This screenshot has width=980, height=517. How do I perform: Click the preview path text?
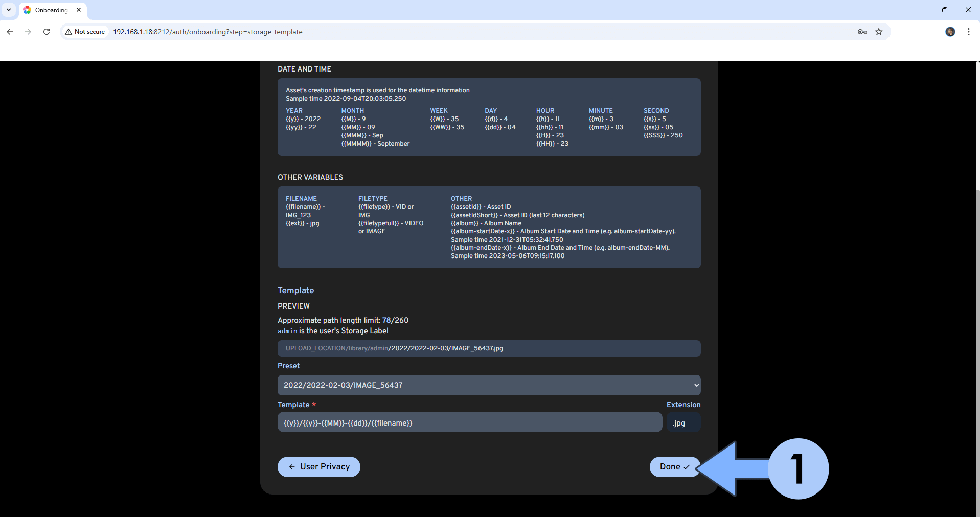click(394, 348)
